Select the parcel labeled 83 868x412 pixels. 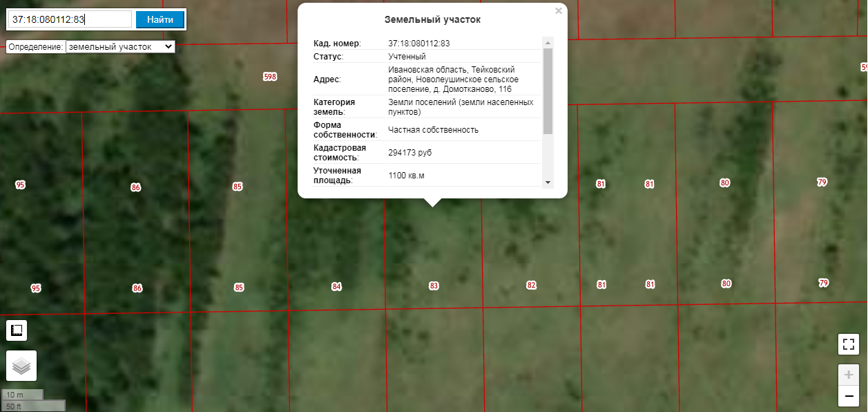(434, 285)
